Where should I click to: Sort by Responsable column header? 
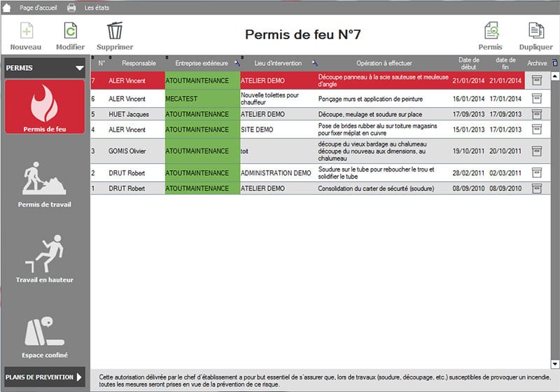139,63
